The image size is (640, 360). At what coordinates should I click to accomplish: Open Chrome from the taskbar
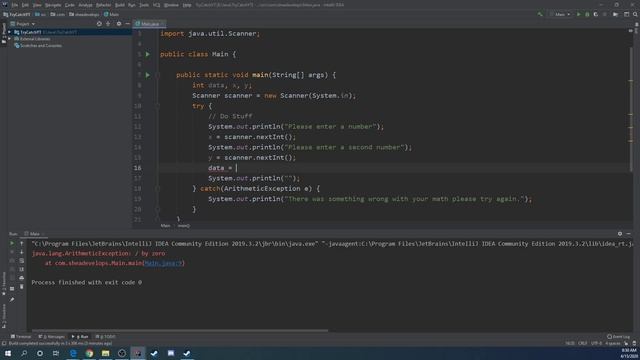point(89,353)
